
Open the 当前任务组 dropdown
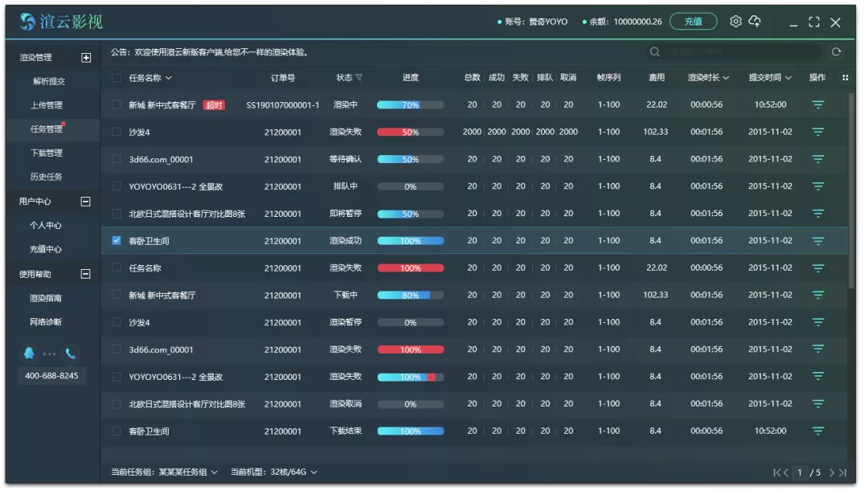[214, 472]
